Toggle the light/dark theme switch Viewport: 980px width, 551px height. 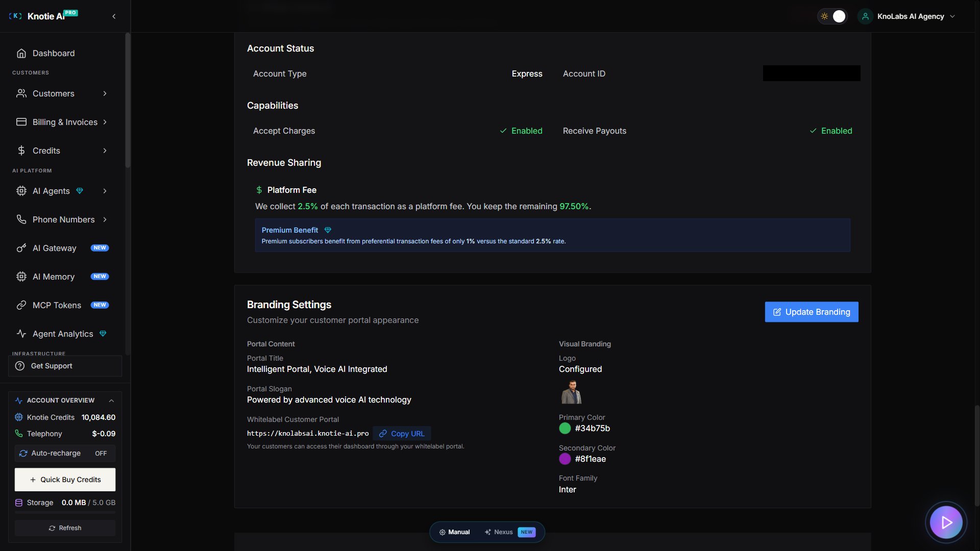pyautogui.click(x=832, y=16)
